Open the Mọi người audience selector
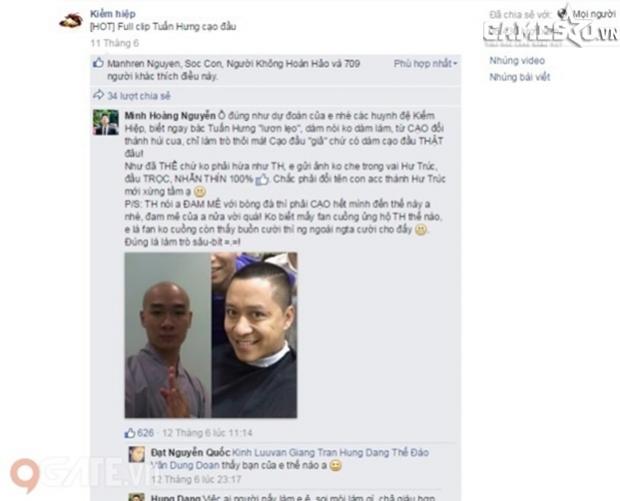620x501 pixels. click(594, 14)
